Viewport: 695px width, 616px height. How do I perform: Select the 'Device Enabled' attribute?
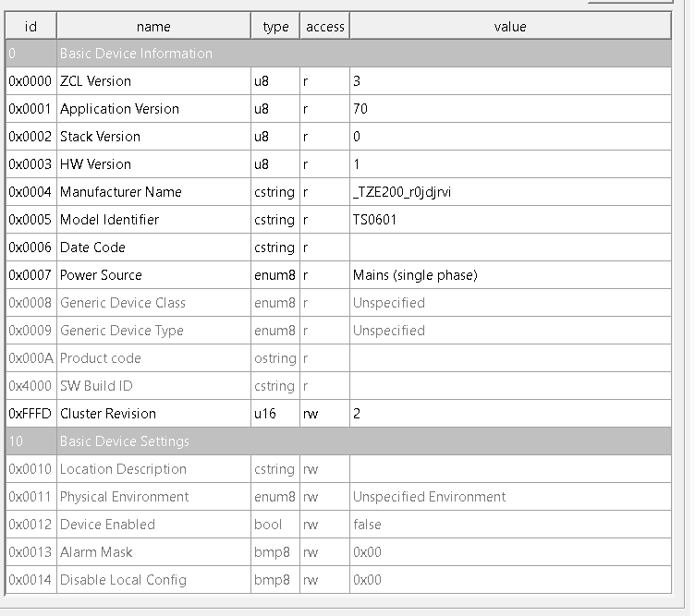pyautogui.click(x=338, y=524)
